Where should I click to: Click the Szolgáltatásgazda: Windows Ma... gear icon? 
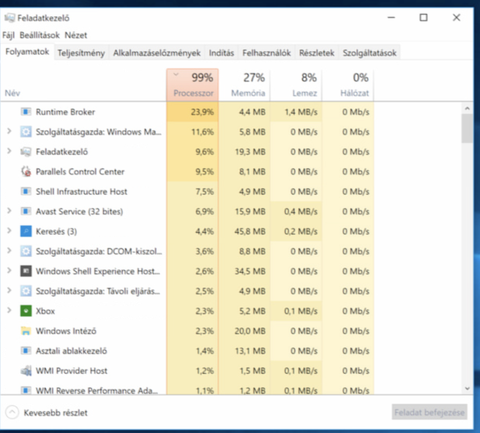(26, 132)
